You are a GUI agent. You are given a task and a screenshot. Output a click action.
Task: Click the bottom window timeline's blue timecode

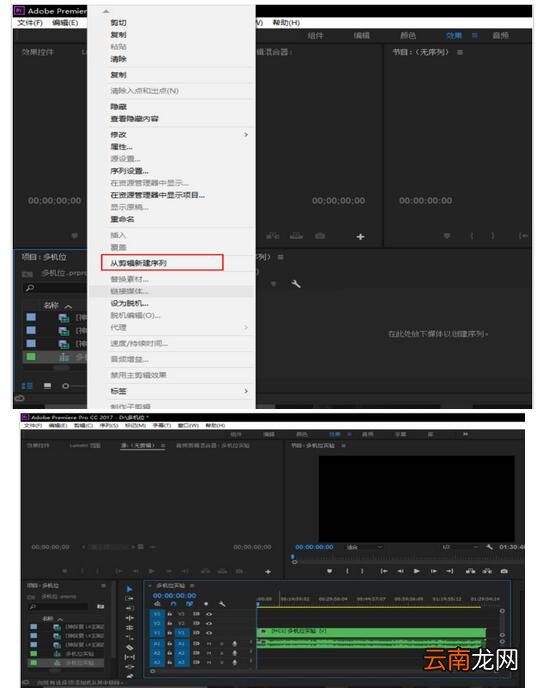pyautogui.click(x=174, y=595)
